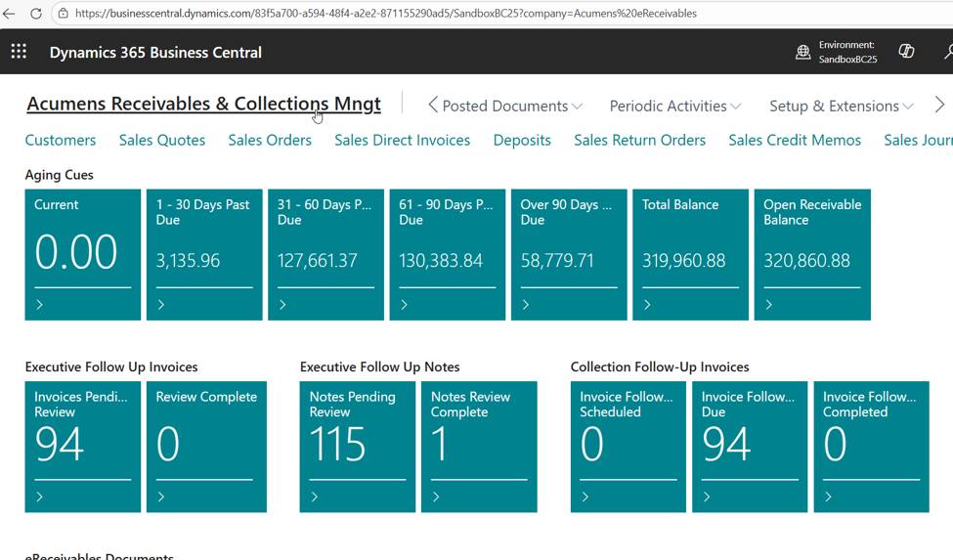Click Acumens Receivables & Collections Mngt title
The width and height of the screenshot is (953, 560).
[x=203, y=104]
